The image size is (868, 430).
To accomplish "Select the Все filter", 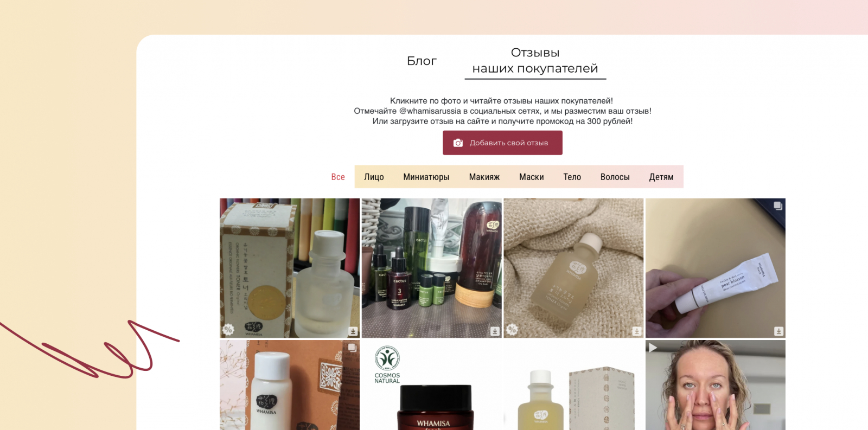I will (338, 177).
